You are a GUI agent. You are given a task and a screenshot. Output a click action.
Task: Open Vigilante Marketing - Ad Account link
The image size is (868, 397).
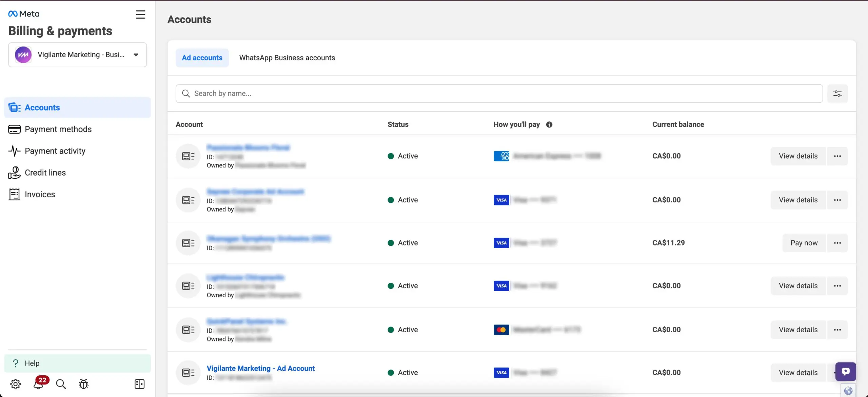coord(260,368)
